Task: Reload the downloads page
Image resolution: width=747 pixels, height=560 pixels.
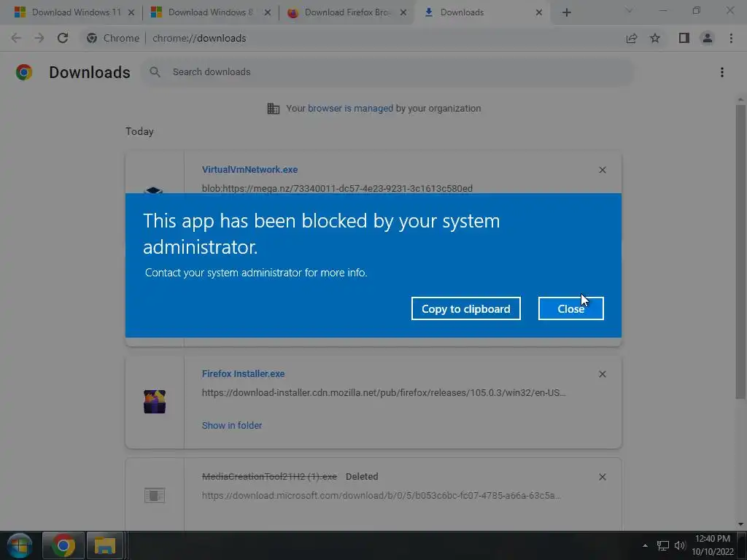Action: 63,38
